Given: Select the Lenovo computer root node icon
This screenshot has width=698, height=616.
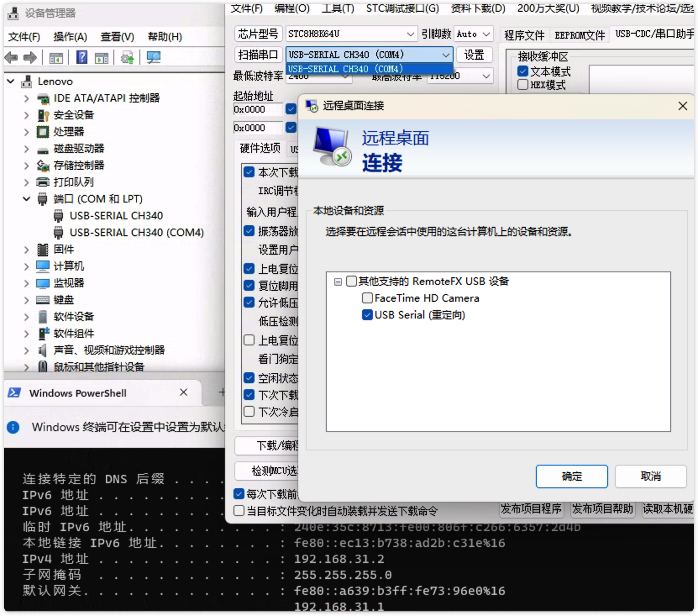Looking at the screenshot, I should (27, 81).
